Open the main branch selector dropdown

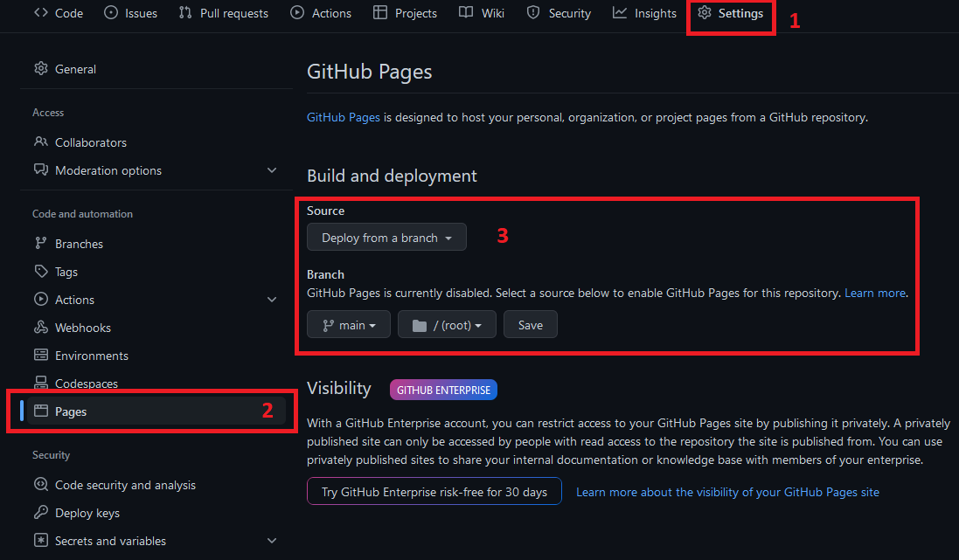pyautogui.click(x=349, y=325)
